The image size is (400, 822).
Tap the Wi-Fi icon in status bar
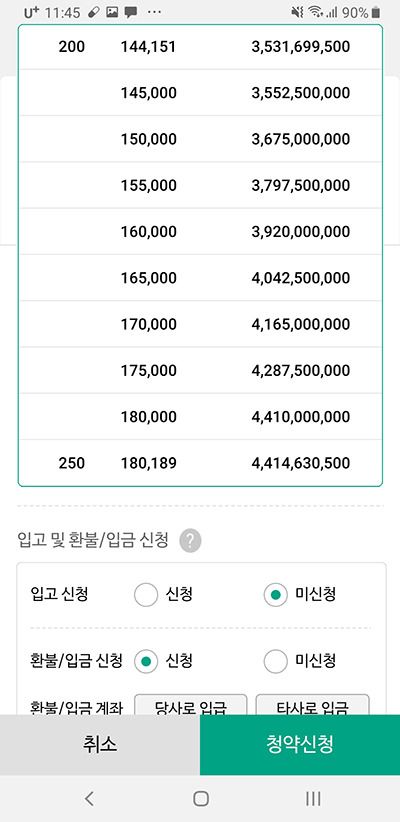coord(315,12)
